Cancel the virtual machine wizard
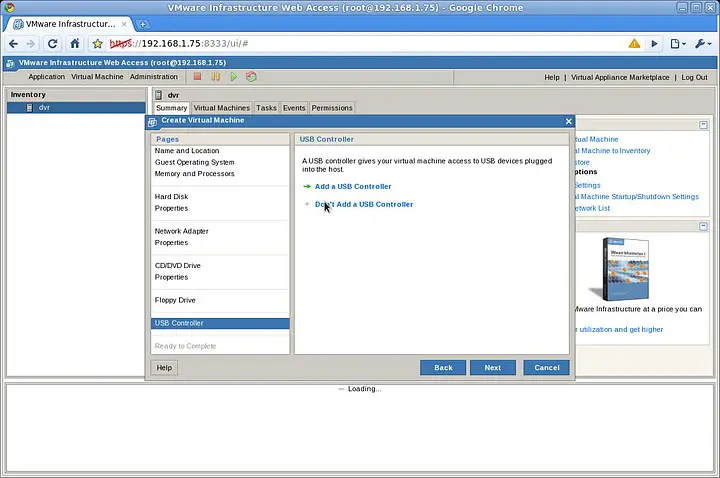 pyautogui.click(x=546, y=368)
